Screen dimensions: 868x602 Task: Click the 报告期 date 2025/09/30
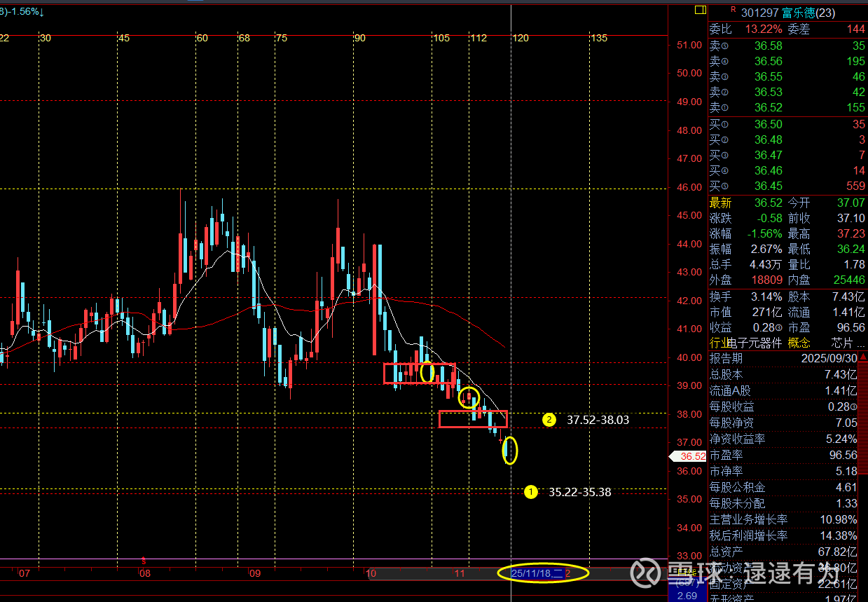pyautogui.click(x=830, y=358)
